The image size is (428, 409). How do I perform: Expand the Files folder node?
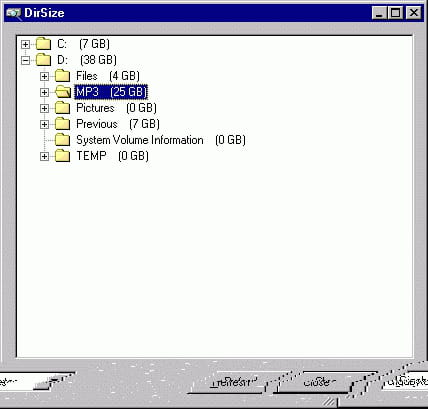coord(44,76)
